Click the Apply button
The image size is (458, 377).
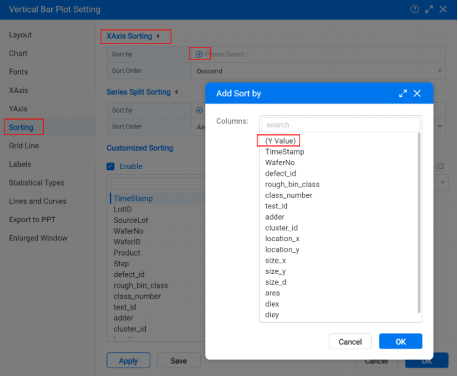[128, 361]
